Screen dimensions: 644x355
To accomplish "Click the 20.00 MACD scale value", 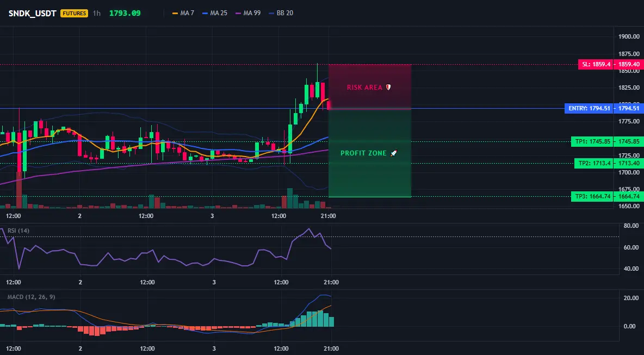I will tap(631, 298).
